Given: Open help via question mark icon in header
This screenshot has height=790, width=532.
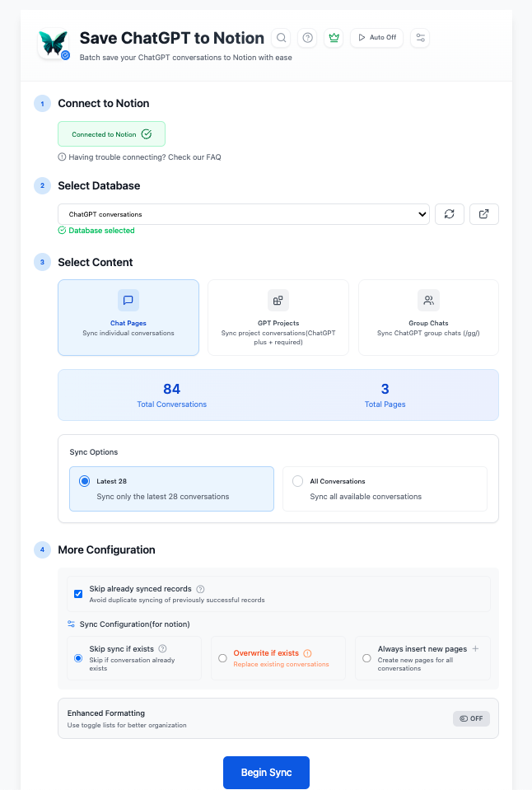Looking at the screenshot, I should coord(308,38).
